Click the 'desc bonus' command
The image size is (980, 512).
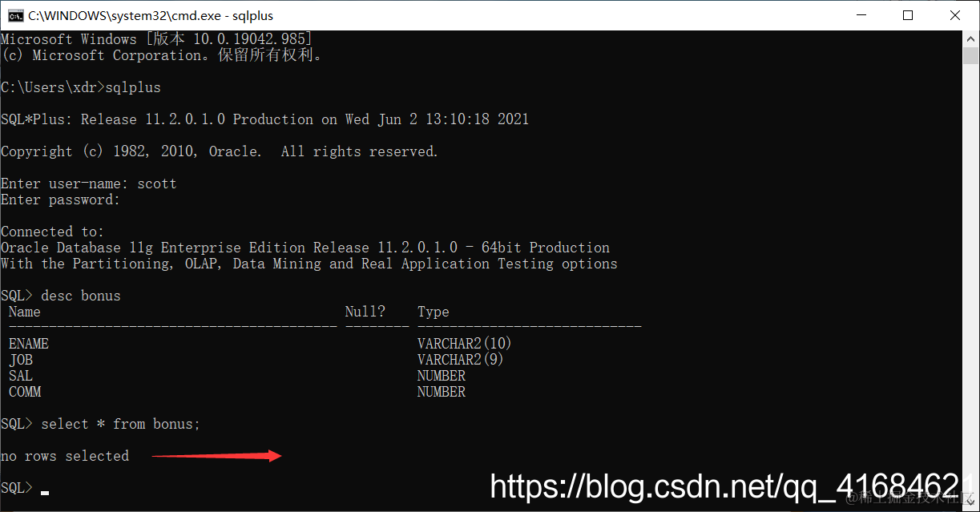tap(81, 296)
